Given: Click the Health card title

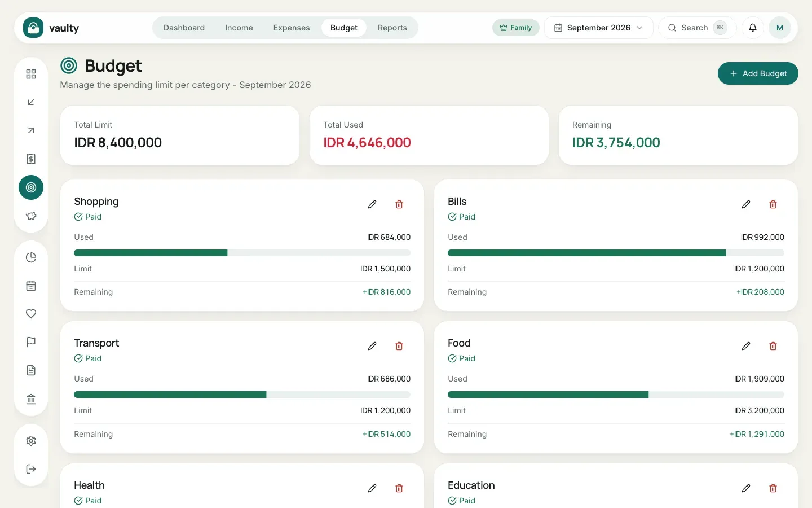Looking at the screenshot, I should (89, 485).
